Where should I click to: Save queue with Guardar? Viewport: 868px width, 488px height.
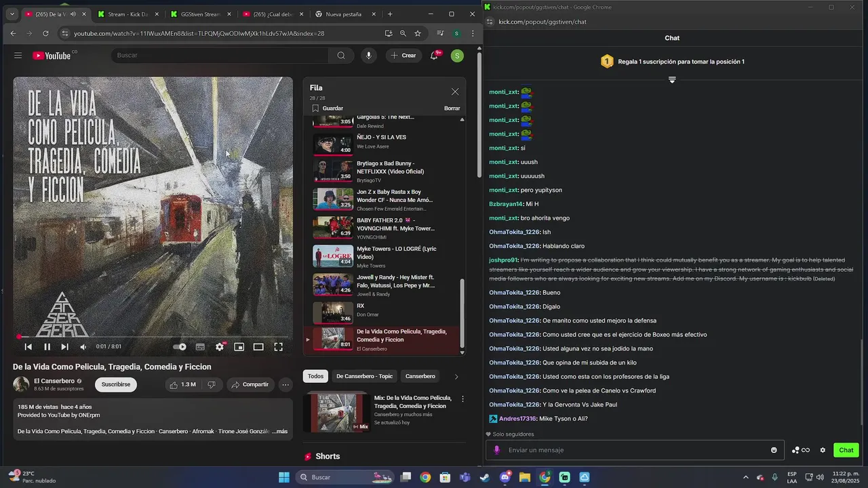[328, 108]
